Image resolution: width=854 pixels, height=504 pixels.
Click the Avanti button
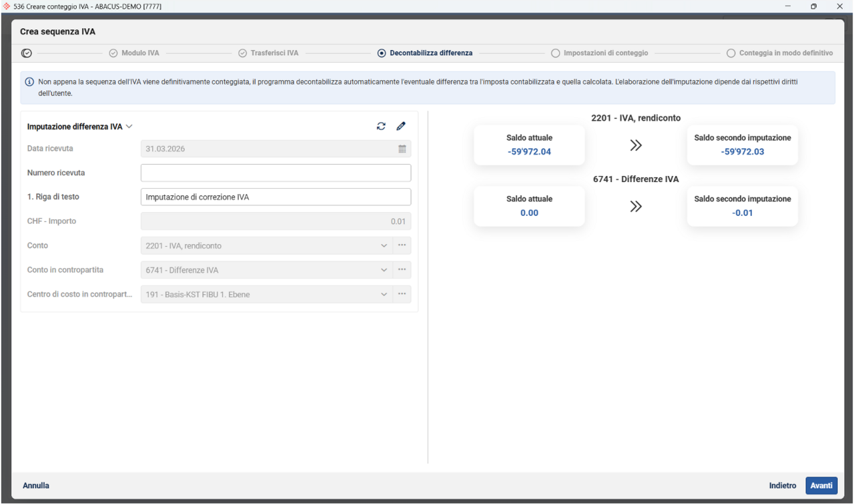click(821, 485)
